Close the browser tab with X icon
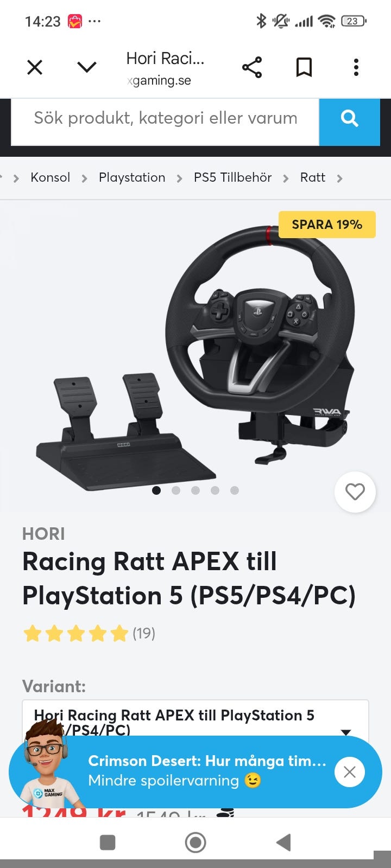Image resolution: width=391 pixels, height=868 pixels. [35, 67]
